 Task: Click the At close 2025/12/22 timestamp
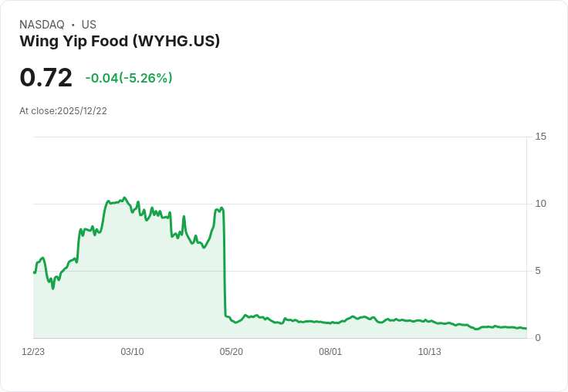[63, 111]
